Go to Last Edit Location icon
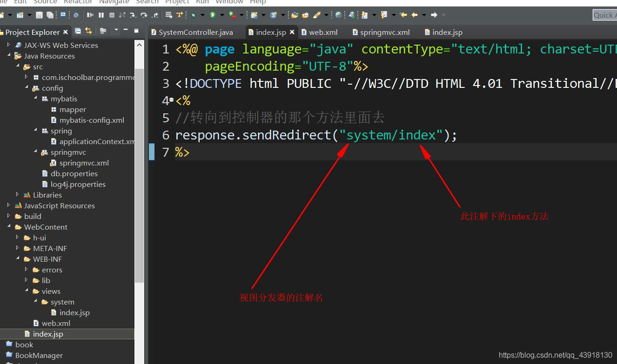617x364 pixels. 403,15
